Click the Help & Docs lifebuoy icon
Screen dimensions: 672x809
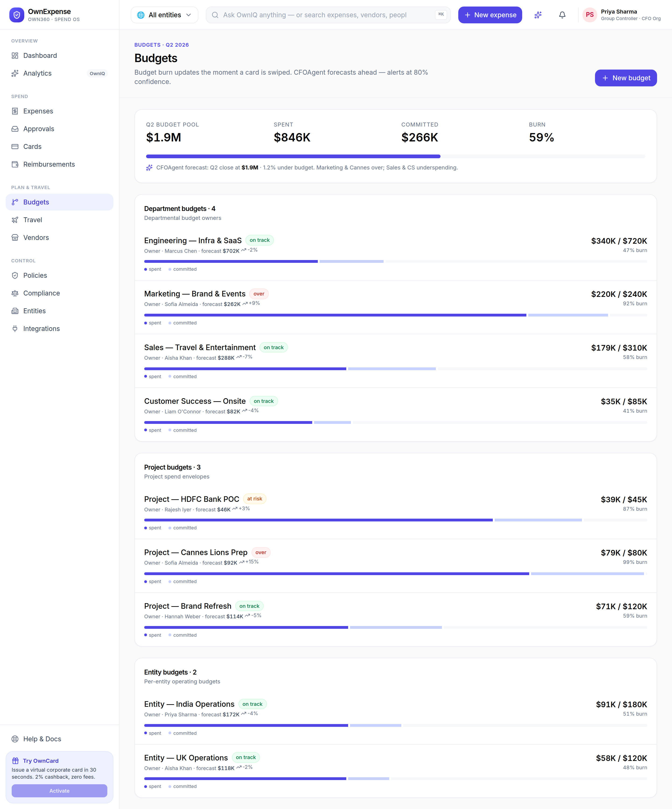15,739
